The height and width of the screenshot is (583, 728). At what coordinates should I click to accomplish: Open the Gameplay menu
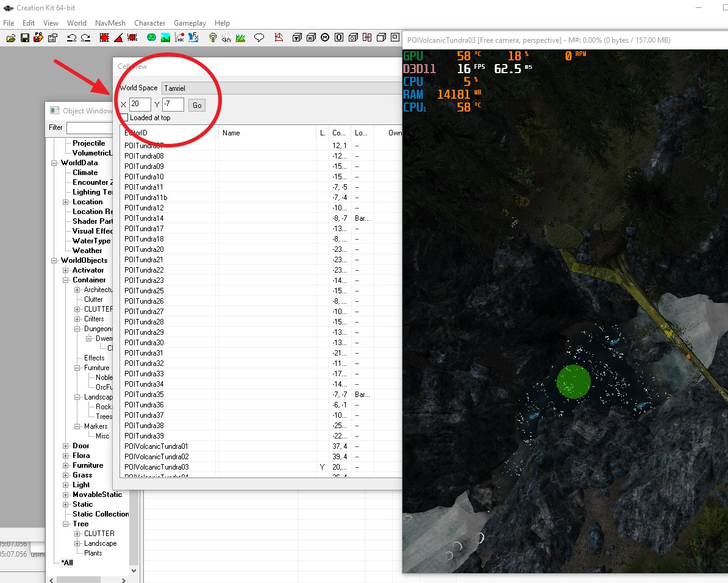pyautogui.click(x=190, y=23)
